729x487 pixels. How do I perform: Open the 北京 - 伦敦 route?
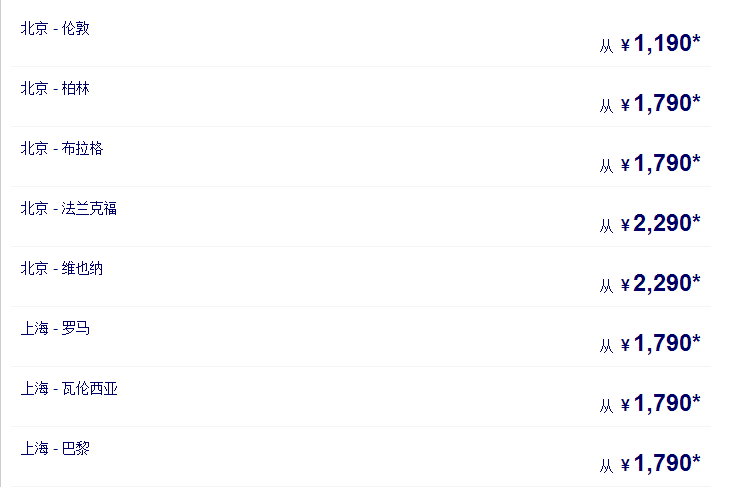point(55,28)
